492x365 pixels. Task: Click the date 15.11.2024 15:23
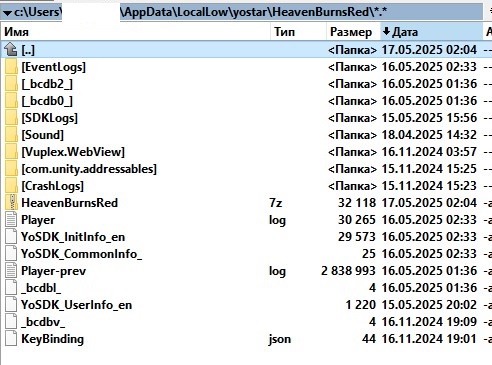click(x=429, y=186)
